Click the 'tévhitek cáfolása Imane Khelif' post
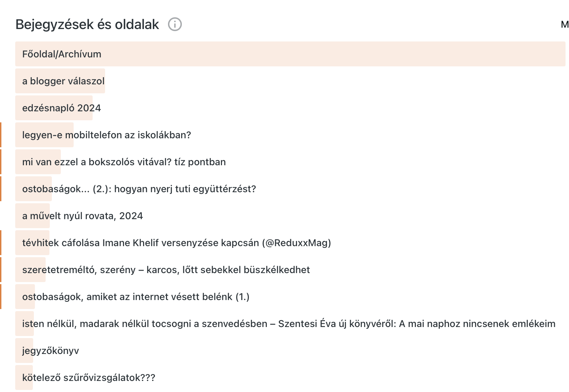The width and height of the screenshot is (569, 392). point(176,243)
